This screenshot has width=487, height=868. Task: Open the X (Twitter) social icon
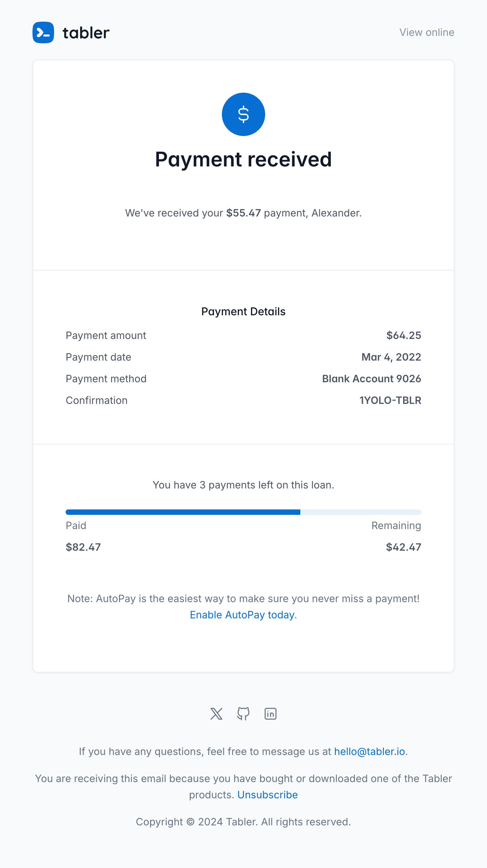point(216,714)
